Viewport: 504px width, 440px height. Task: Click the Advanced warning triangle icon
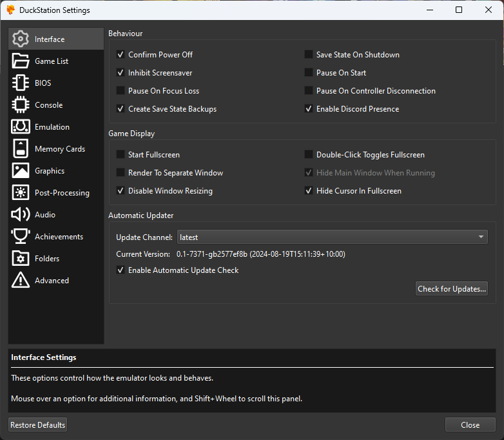[x=21, y=280]
